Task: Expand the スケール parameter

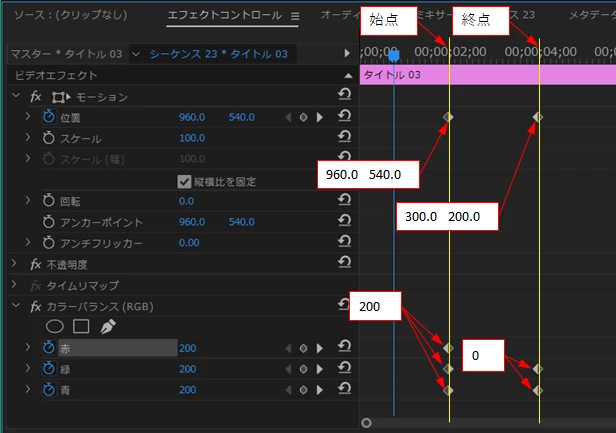Action: (x=28, y=137)
